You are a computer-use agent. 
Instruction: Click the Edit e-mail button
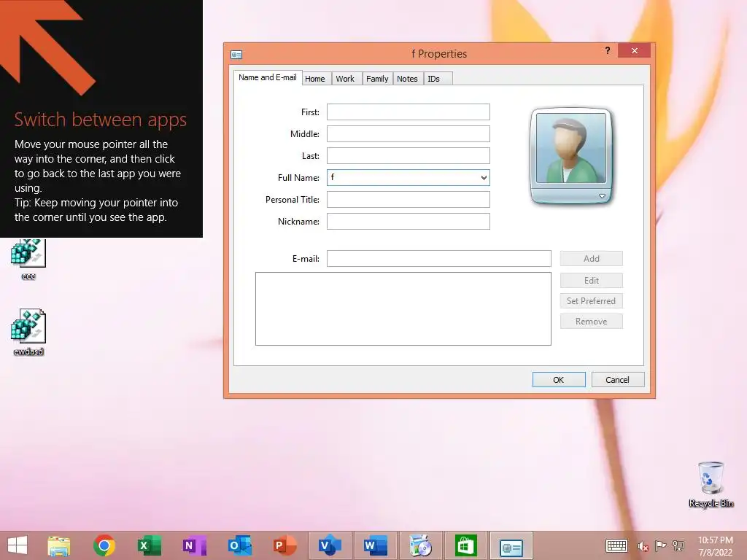pyautogui.click(x=591, y=281)
